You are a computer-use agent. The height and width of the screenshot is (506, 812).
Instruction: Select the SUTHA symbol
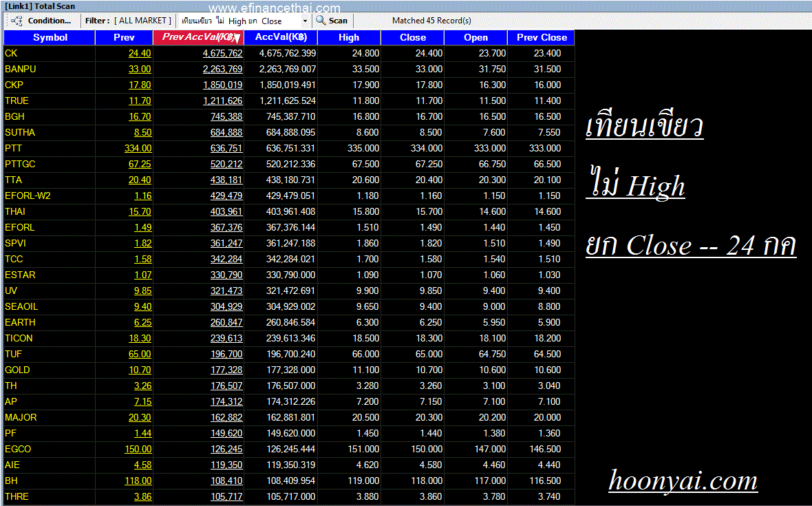(x=20, y=133)
